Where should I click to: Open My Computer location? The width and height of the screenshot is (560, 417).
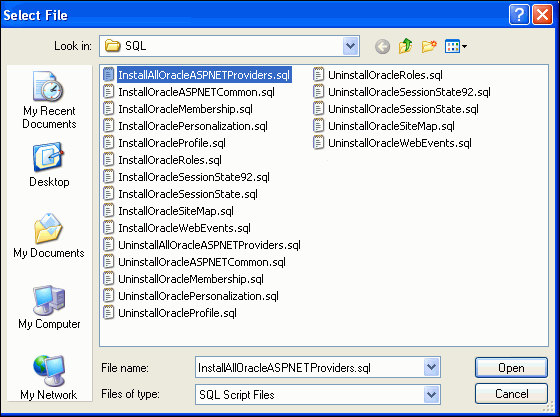(49, 307)
